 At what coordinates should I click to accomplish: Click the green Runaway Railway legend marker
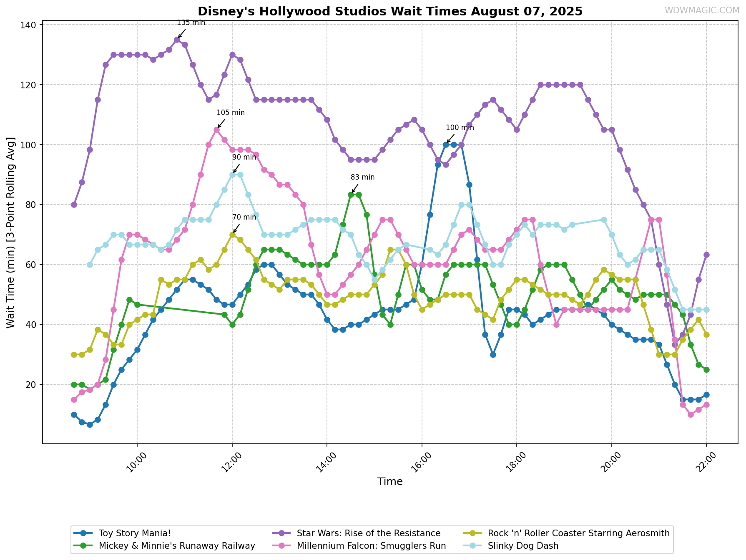point(83,546)
